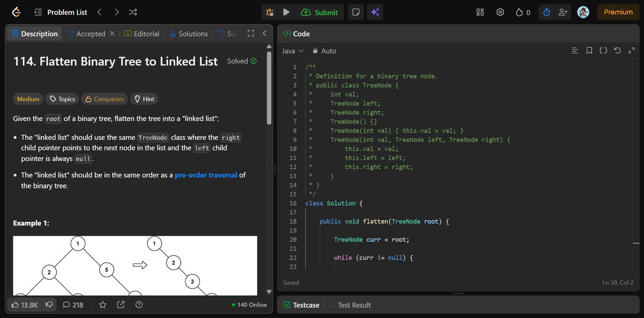The width and height of the screenshot is (644, 318).
Task: Click the format code lines icon
Action: click(x=575, y=50)
